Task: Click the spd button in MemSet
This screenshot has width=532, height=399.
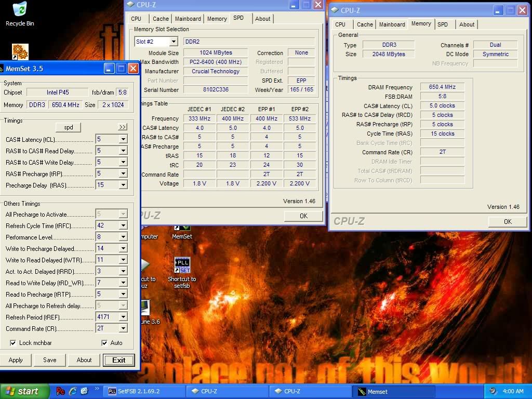Action: (68, 127)
